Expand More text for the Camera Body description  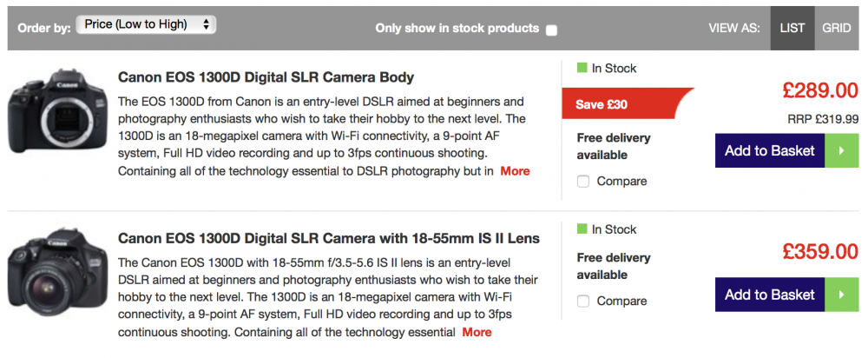[x=515, y=171]
